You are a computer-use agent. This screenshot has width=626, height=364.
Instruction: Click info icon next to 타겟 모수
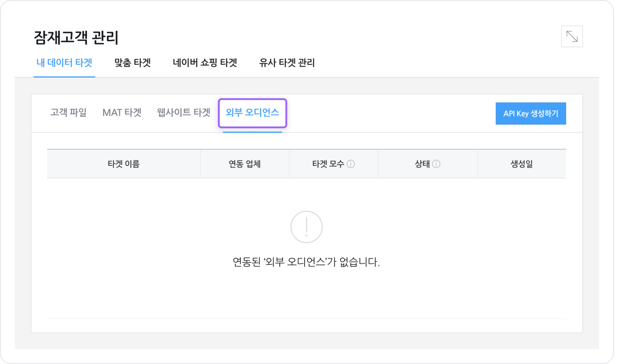351,164
